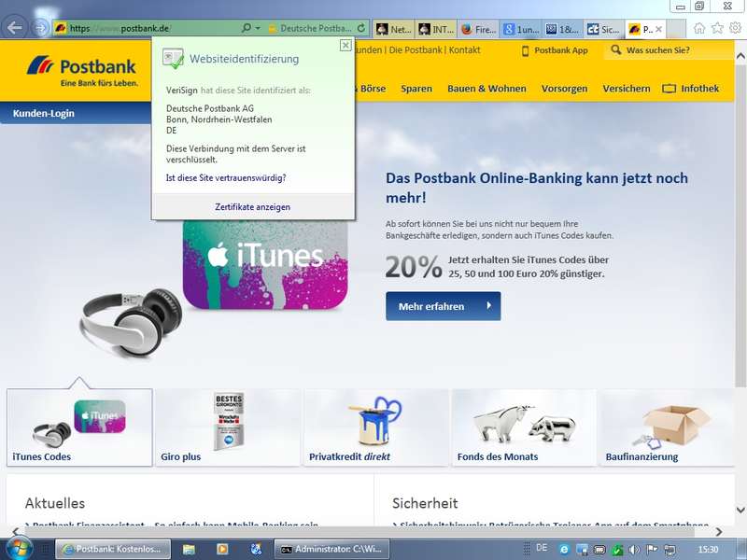Viewport: 747px width, 560px height.
Task: Open the Versichern menu
Action: click(626, 89)
